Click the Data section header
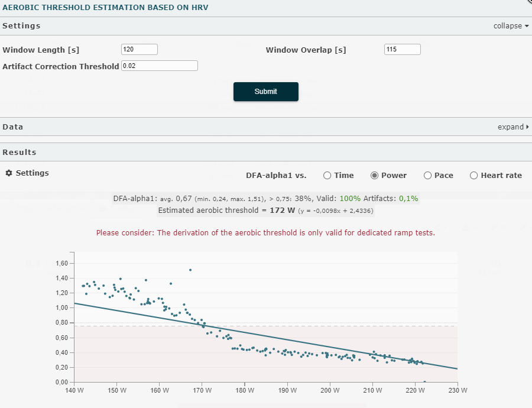The image size is (532, 408). [13, 127]
